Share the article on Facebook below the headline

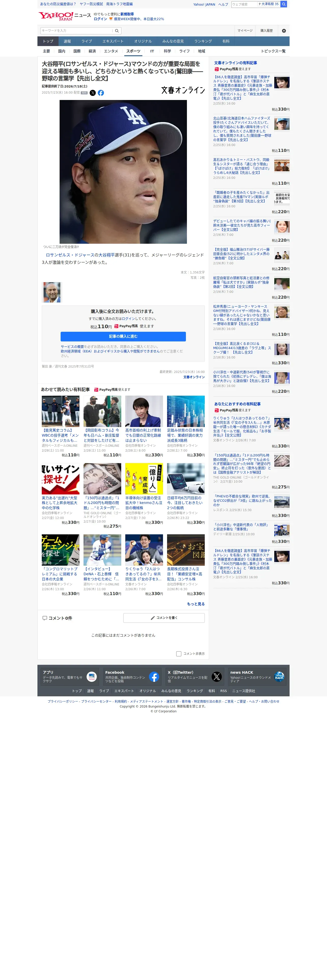101,93
